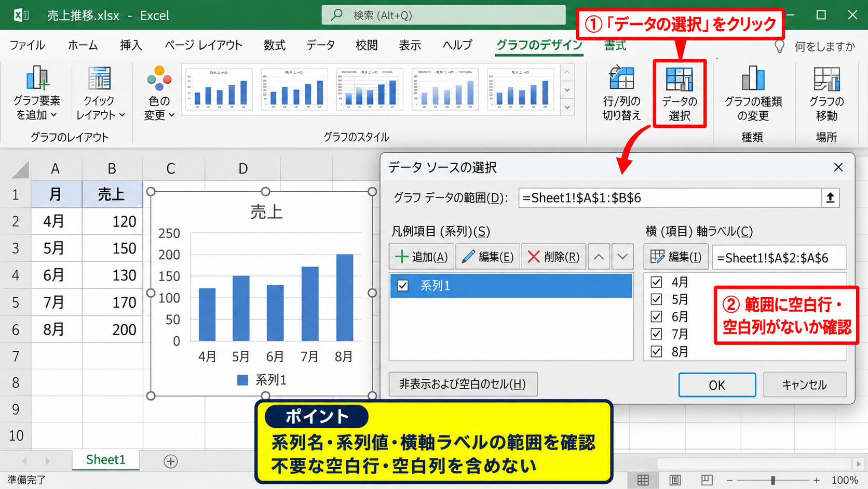The width and height of the screenshot is (868, 489).
Task: Click the Page Break Preview icon in status bar
Action: pyautogui.click(x=707, y=480)
